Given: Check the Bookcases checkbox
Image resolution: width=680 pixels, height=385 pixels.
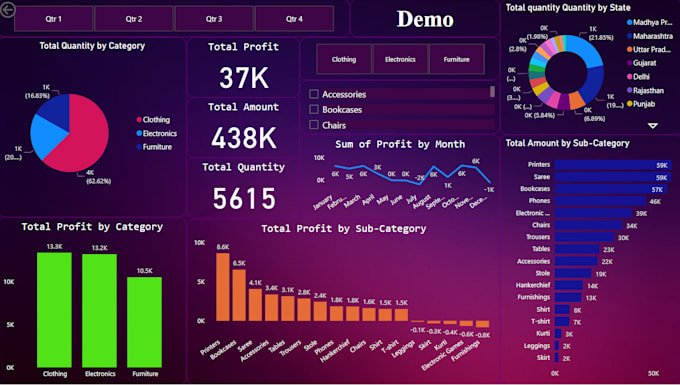Looking at the screenshot, I should (x=314, y=110).
